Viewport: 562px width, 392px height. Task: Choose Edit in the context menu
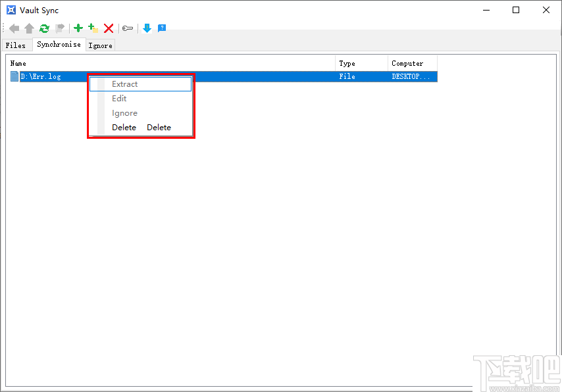tap(141, 99)
